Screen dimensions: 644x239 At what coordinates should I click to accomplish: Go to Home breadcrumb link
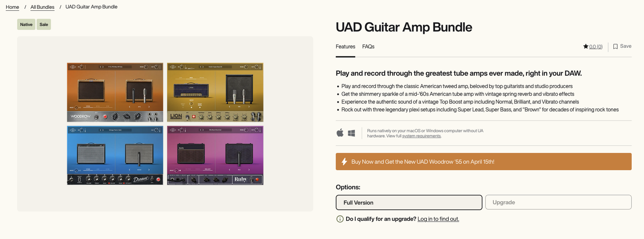(12, 7)
